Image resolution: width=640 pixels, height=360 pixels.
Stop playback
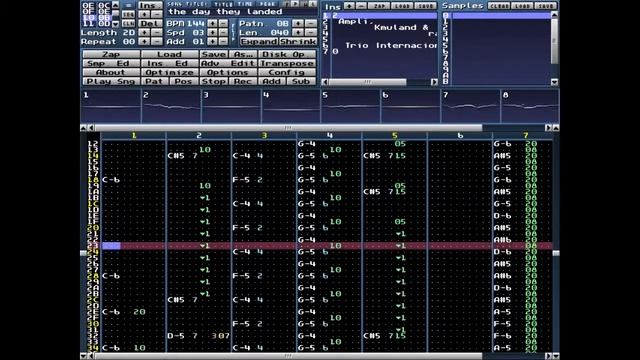pos(213,81)
